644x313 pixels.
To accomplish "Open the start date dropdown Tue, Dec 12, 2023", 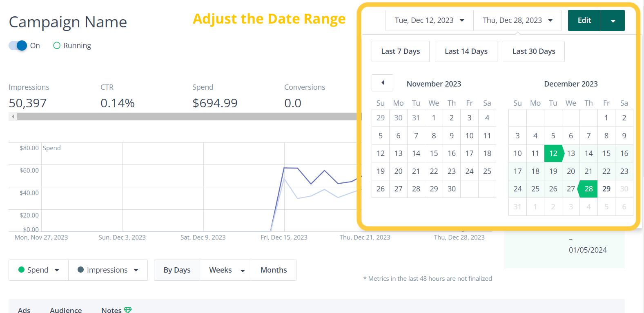I will tap(429, 20).
